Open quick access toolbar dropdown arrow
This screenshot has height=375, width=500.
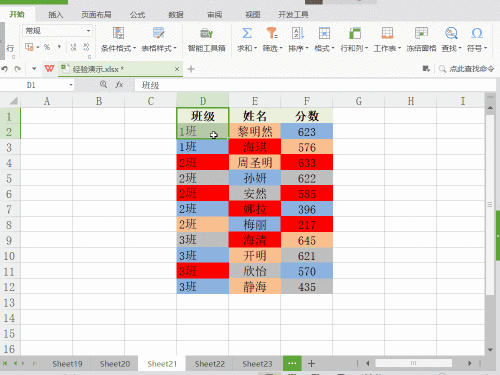point(34,69)
